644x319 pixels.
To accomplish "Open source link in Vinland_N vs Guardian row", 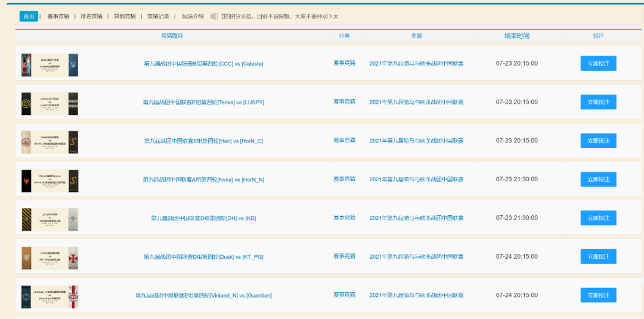I will click(416, 295).
